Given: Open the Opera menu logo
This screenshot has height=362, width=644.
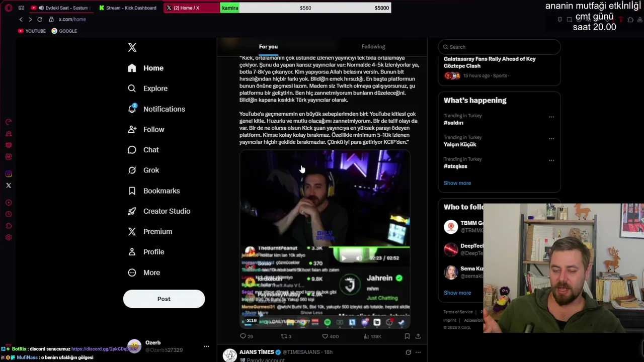Looking at the screenshot, I should [9, 8].
